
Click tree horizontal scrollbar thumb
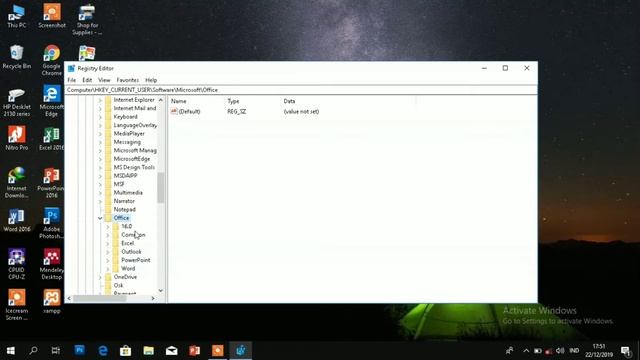[99, 298]
